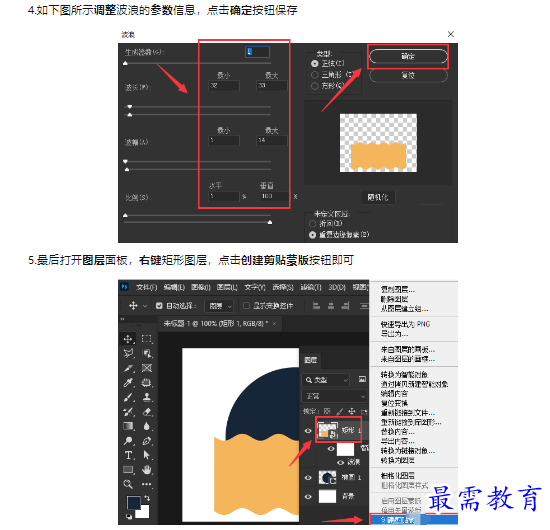This screenshot has height=530, width=550.
Task: Select the Zoom tool
Action: (x=128, y=484)
